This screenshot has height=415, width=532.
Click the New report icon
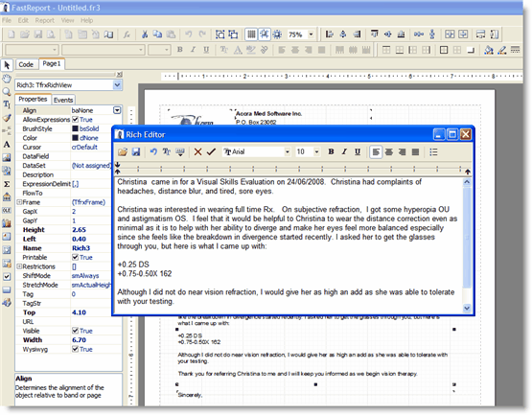tap(12, 35)
